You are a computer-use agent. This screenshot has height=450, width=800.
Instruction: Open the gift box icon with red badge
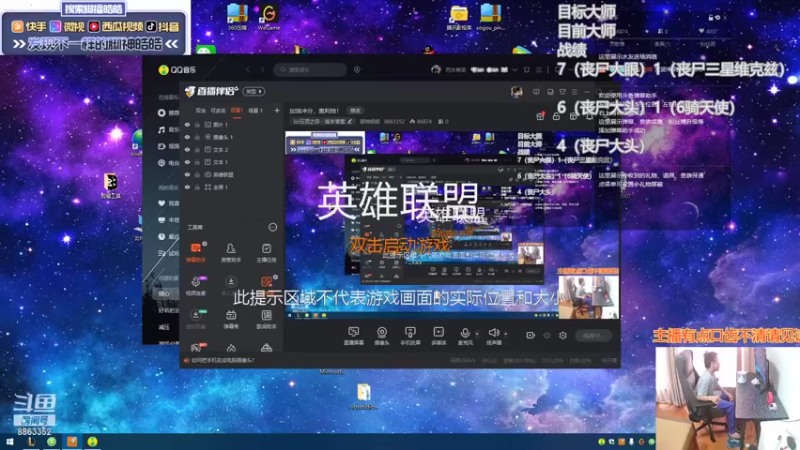[540, 116]
